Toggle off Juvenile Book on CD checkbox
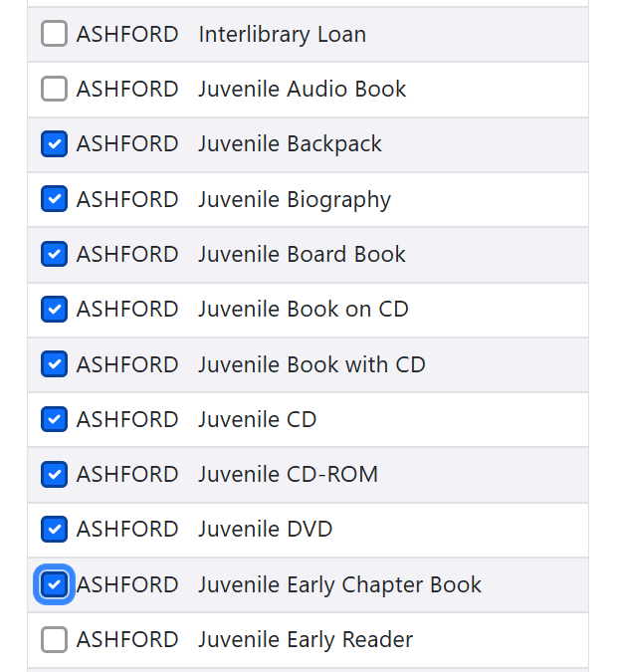 (54, 310)
